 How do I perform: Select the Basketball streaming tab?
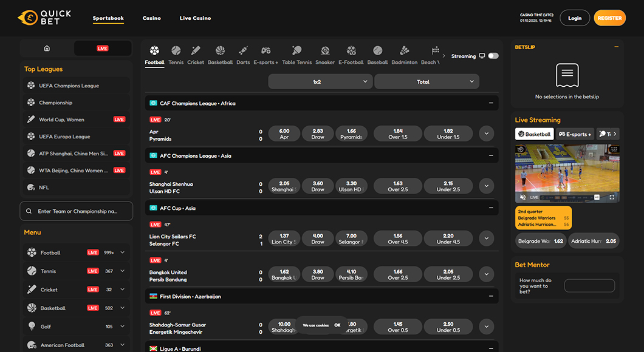[534, 134]
